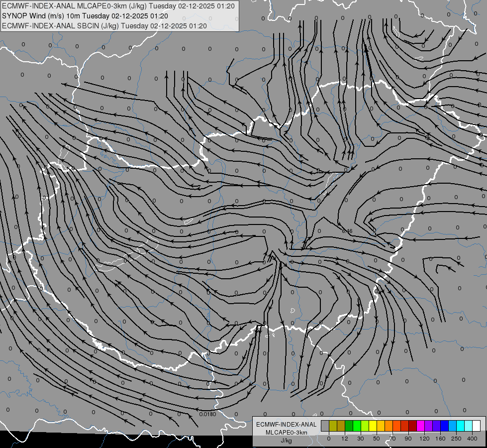Select the pure blue legend swatch
The image size is (487, 448).
[444, 426]
